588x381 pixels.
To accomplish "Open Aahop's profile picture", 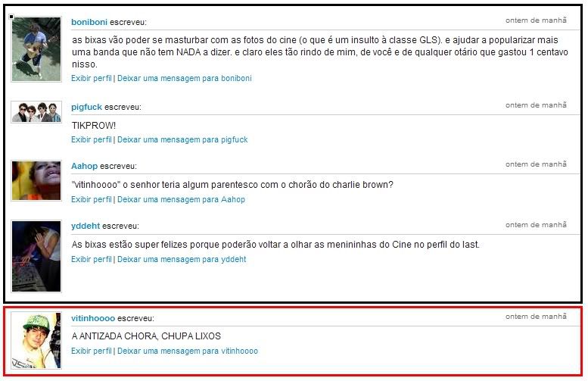I will (x=36, y=181).
